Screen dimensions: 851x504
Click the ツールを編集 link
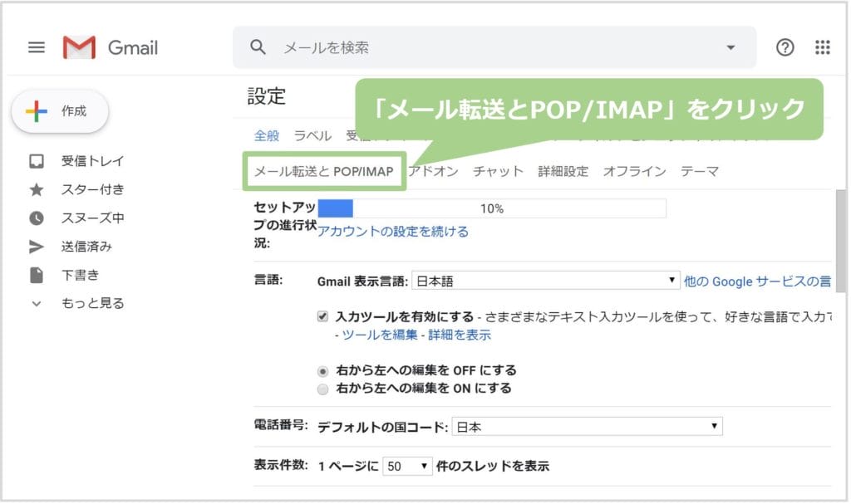click(379, 335)
